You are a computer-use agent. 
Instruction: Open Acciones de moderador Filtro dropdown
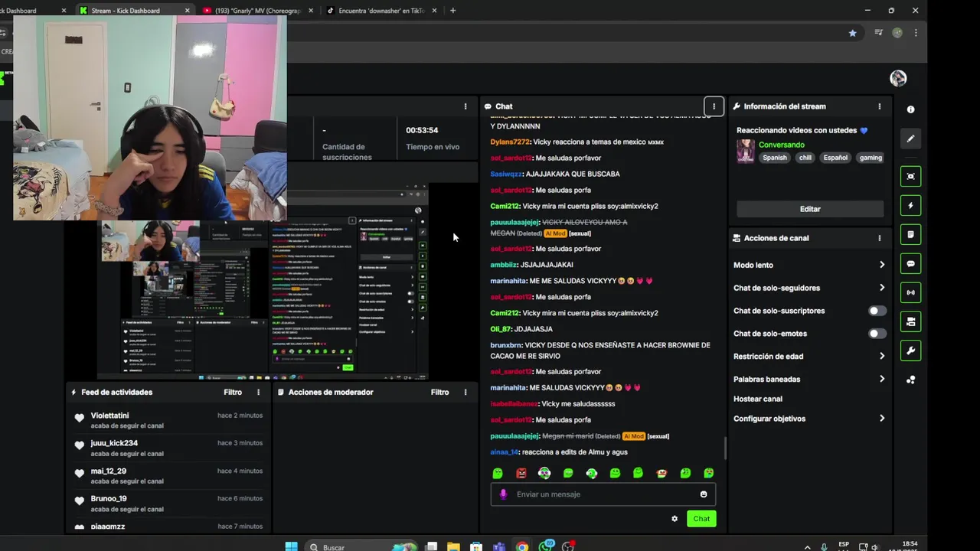tap(439, 392)
